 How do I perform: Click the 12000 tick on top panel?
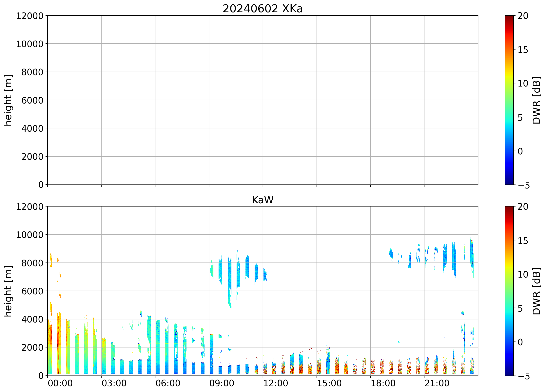coord(30,16)
